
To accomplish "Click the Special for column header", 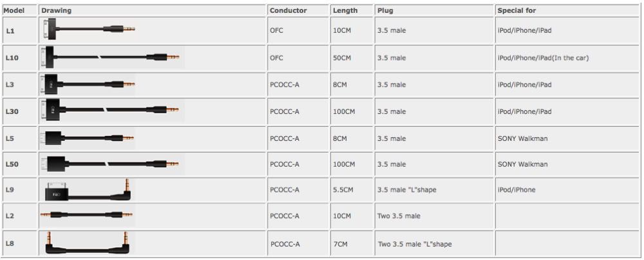I will (x=516, y=10).
